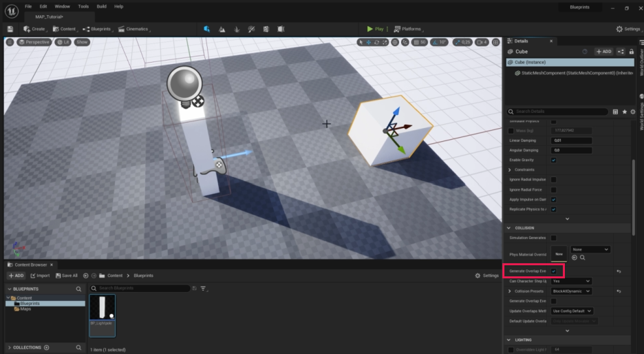Open camera speed 4 setting
The image size is (644, 354).
point(482,42)
